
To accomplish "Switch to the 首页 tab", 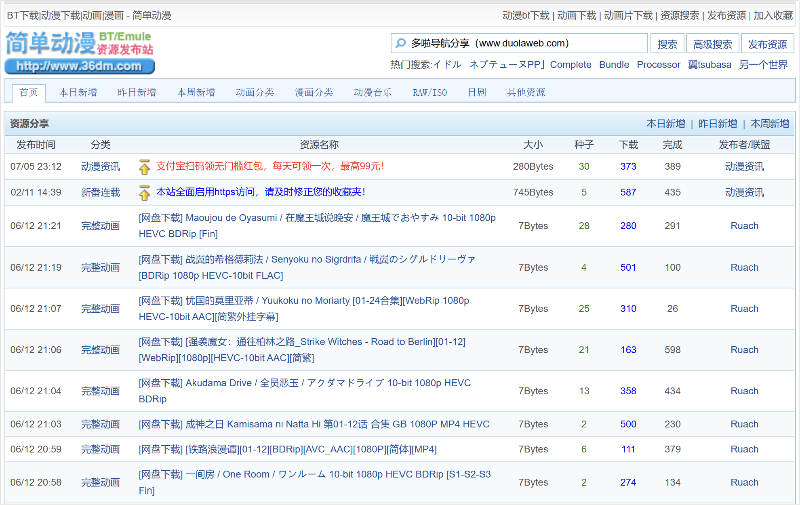I will click(29, 92).
